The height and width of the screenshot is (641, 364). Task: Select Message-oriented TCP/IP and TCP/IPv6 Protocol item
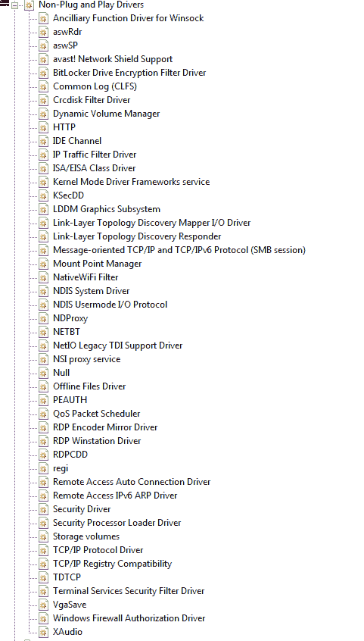179,250
